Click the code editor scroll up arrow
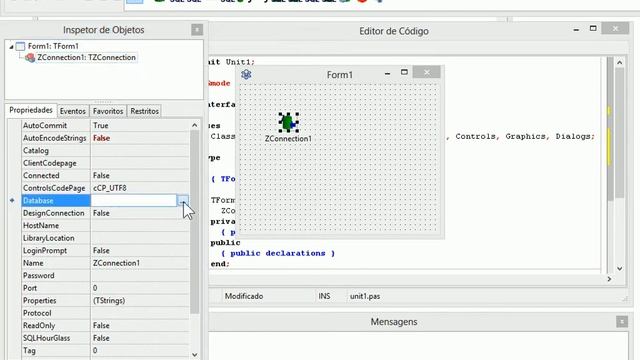 620,62
